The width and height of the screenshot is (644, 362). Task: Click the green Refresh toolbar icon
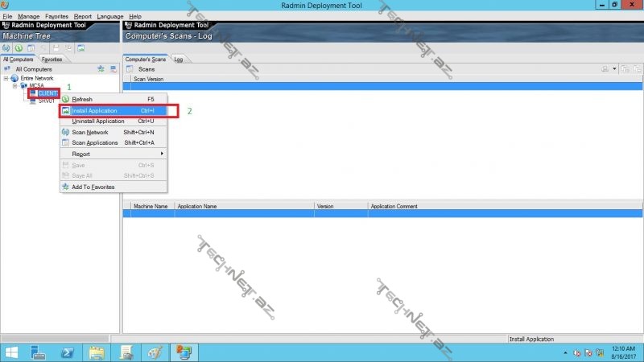(x=18, y=48)
